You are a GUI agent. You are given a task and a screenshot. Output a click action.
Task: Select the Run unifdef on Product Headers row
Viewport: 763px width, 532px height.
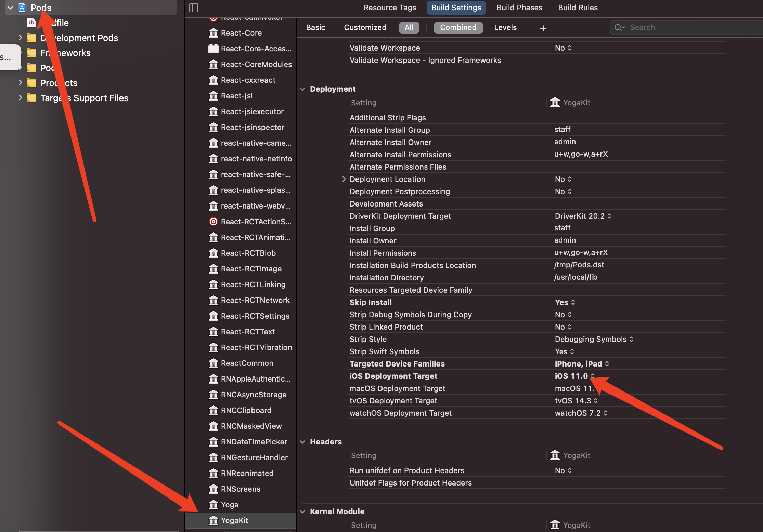537,470
